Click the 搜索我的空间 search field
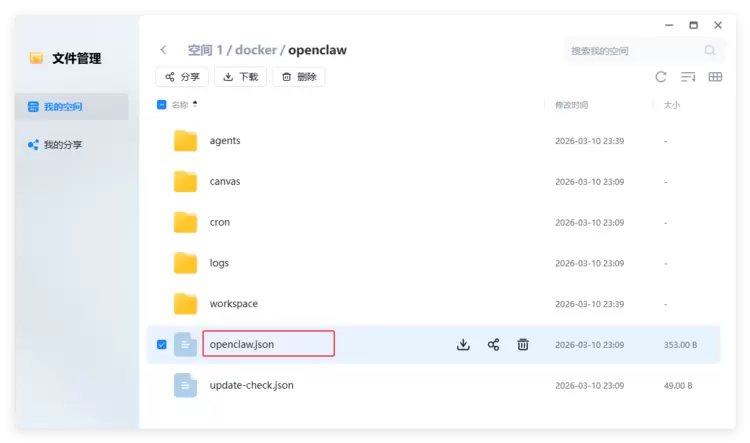The image size is (750, 443). pos(630,50)
